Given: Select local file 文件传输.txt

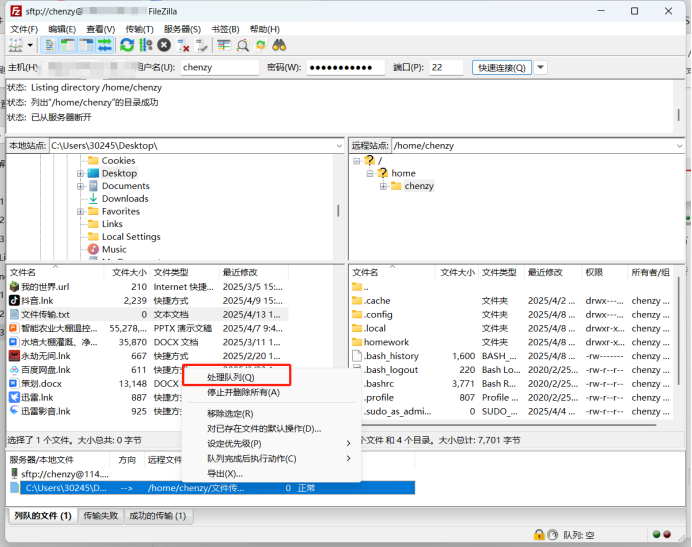Looking at the screenshot, I should (x=45, y=315).
